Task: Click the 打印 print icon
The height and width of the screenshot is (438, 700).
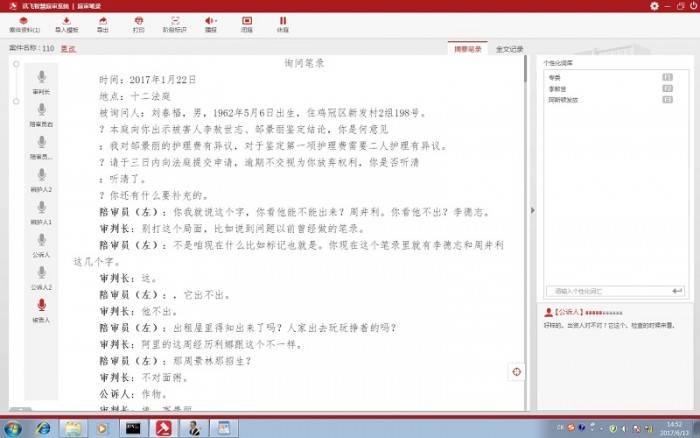Action: coord(138,24)
